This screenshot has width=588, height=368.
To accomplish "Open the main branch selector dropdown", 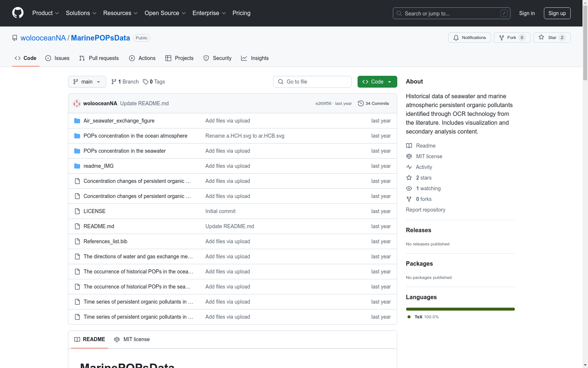I will coord(87,82).
